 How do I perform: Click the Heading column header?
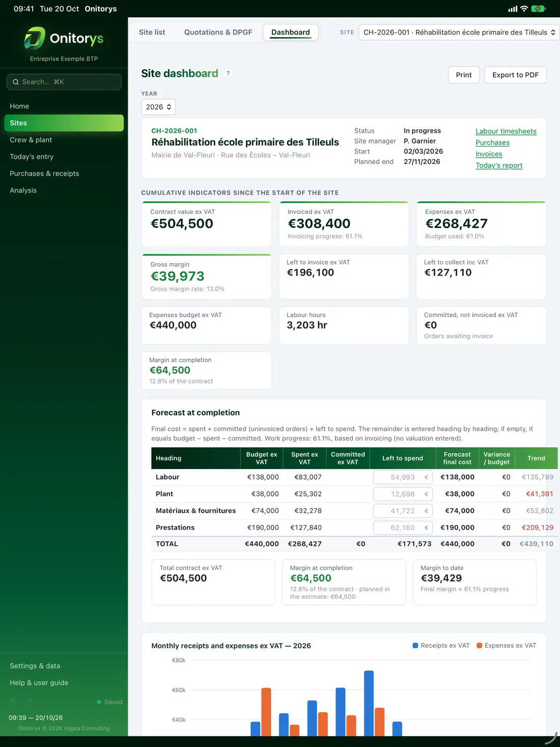[195, 458]
